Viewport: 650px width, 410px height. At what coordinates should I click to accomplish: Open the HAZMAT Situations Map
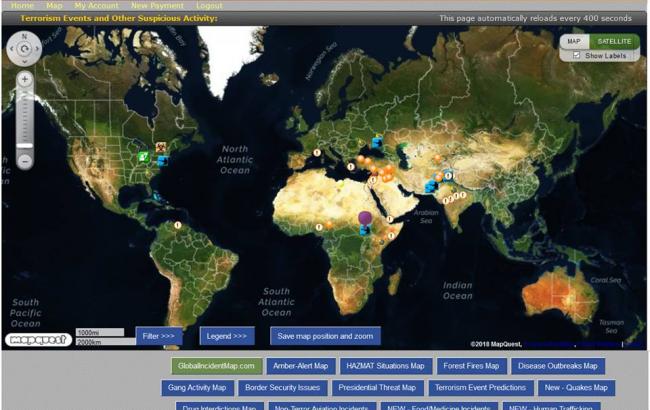[387, 366]
